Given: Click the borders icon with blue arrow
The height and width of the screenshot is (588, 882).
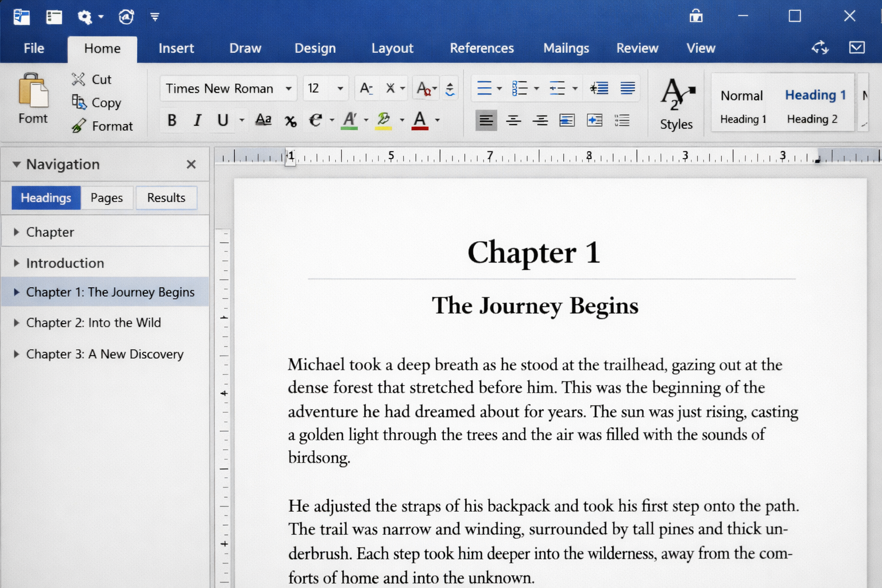Looking at the screenshot, I should click(594, 120).
